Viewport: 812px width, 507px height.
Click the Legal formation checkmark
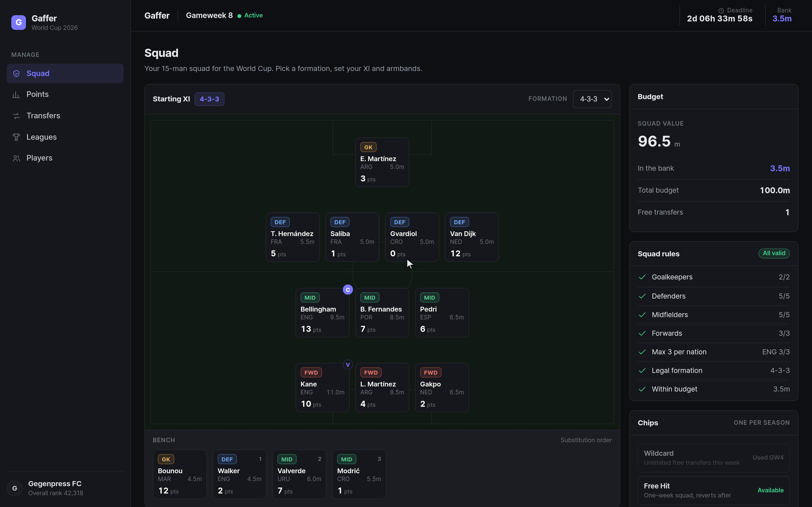(642, 370)
